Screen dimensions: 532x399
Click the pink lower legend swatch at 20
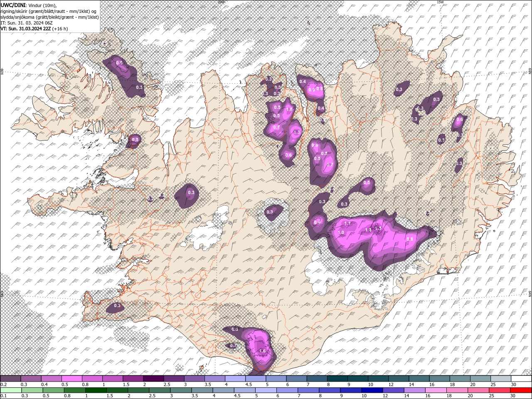click(x=478, y=390)
